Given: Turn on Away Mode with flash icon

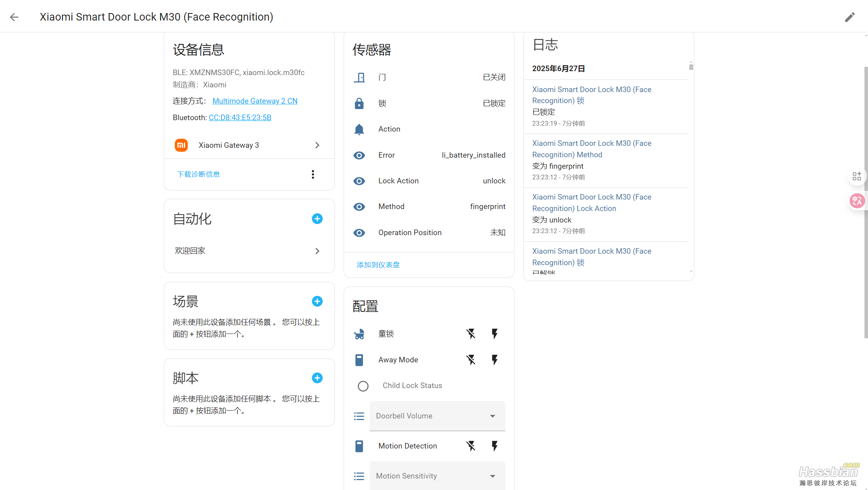Looking at the screenshot, I should tap(494, 360).
